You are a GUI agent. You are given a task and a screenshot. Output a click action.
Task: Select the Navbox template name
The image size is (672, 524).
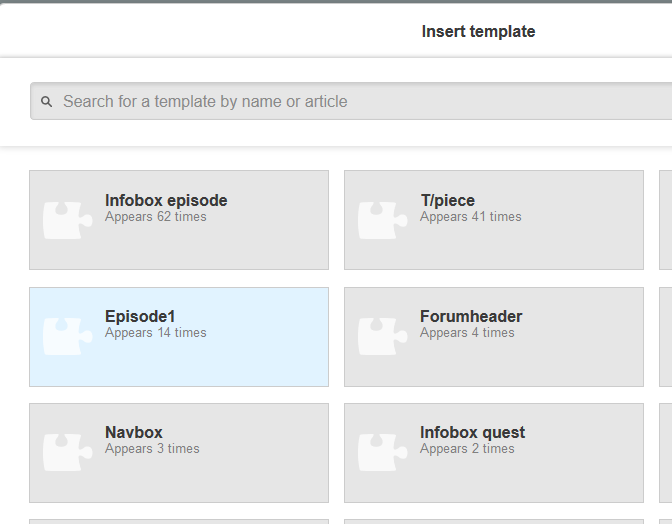click(134, 432)
